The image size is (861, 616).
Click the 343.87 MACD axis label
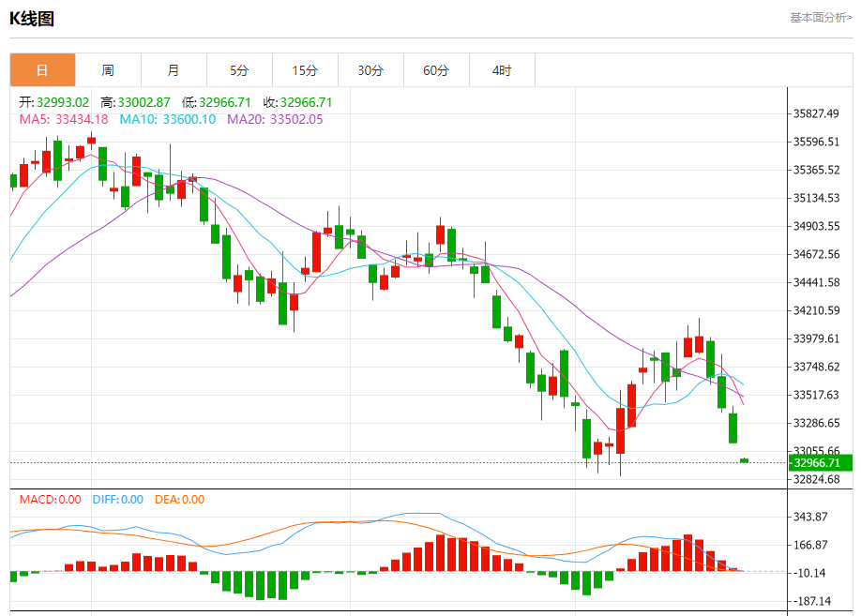[x=810, y=517]
